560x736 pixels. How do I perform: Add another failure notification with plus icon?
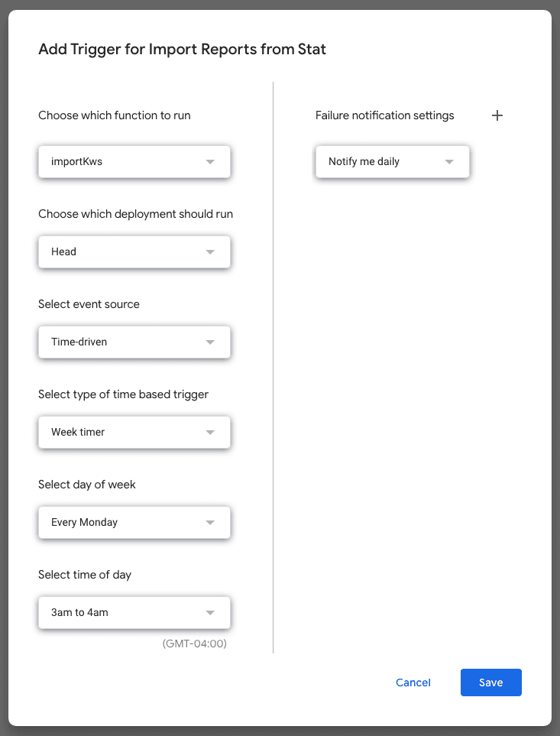click(497, 115)
